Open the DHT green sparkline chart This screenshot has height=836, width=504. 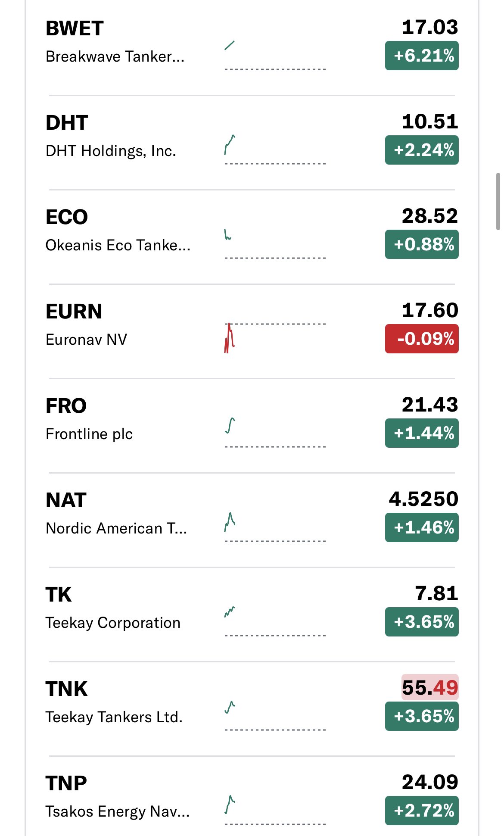click(230, 145)
